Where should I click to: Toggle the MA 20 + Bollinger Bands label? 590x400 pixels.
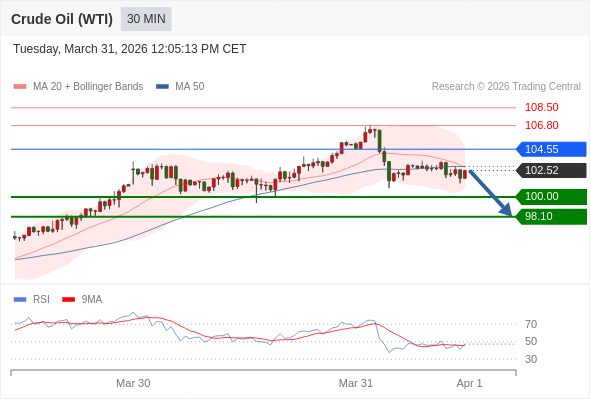(x=88, y=87)
